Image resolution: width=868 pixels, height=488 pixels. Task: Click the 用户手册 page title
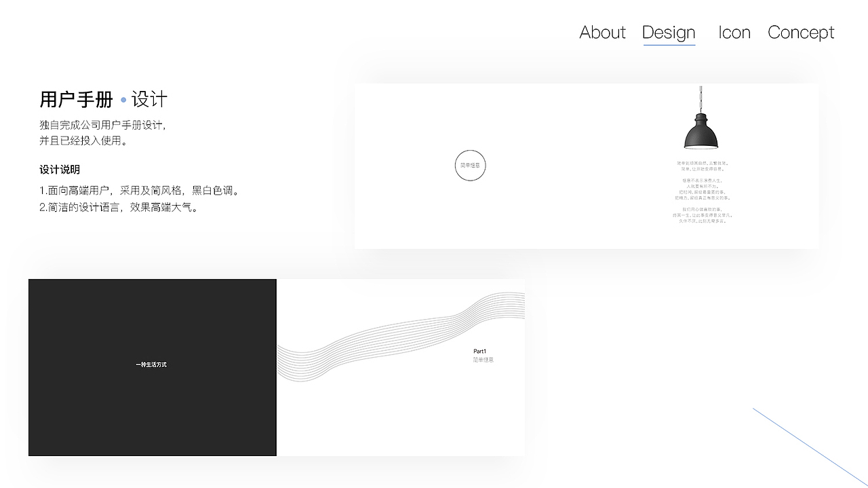click(75, 99)
